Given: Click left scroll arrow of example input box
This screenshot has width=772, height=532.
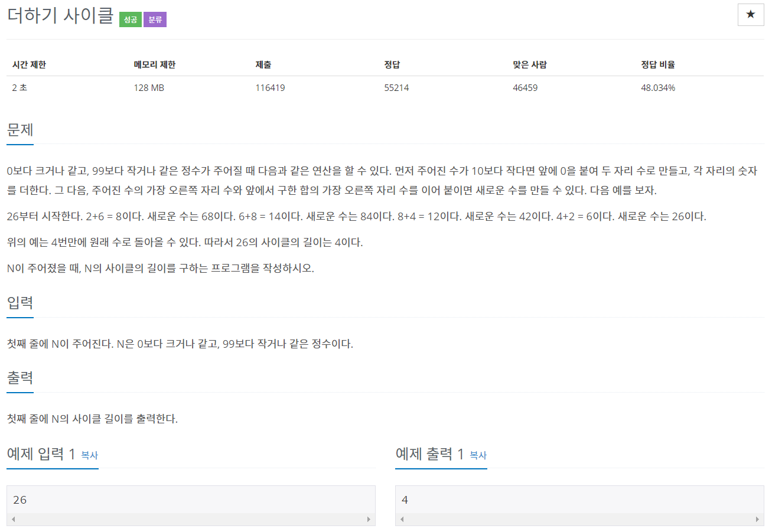Looking at the screenshot, I should (x=13, y=520).
